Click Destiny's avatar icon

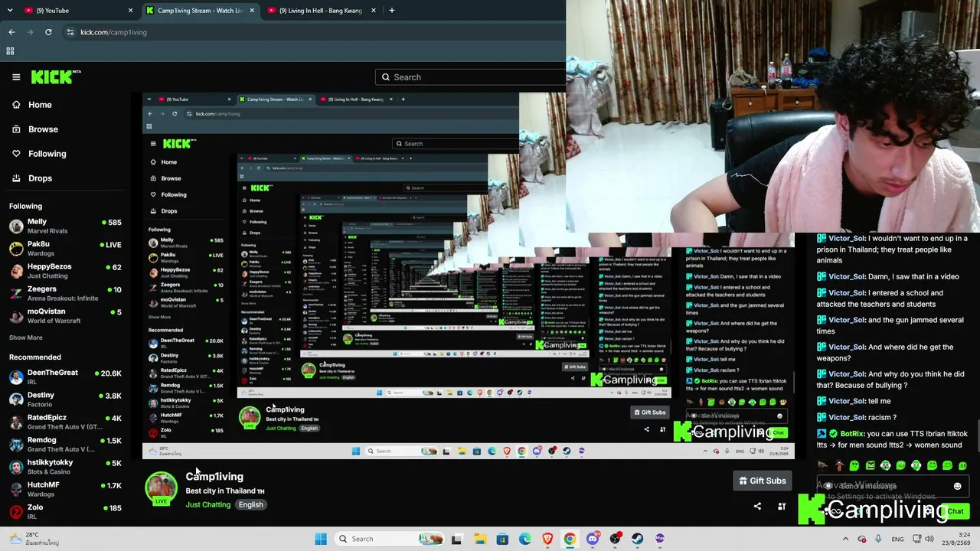pyautogui.click(x=16, y=399)
